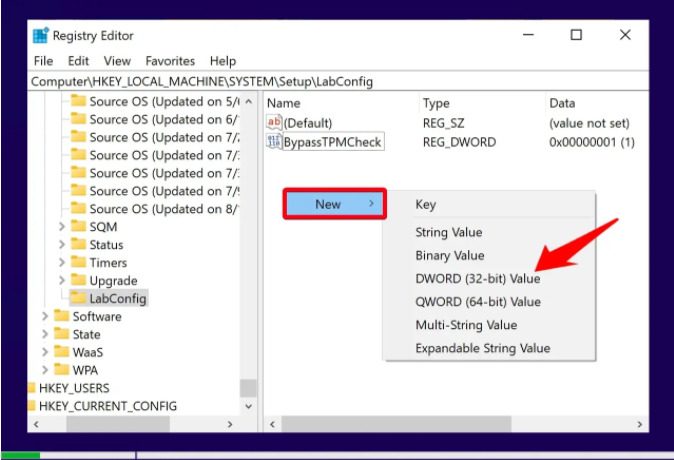Select the Source OS (Updated on 8/ folder icon
The image size is (674, 460).
pos(78,209)
